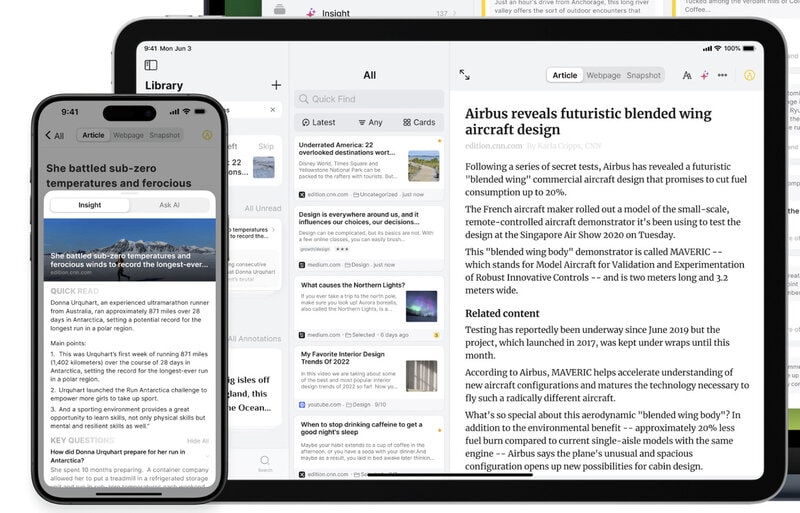Image resolution: width=800 pixels, height=513 pixels.
Task: Click the Related content heading
Action: click(502, 313)
